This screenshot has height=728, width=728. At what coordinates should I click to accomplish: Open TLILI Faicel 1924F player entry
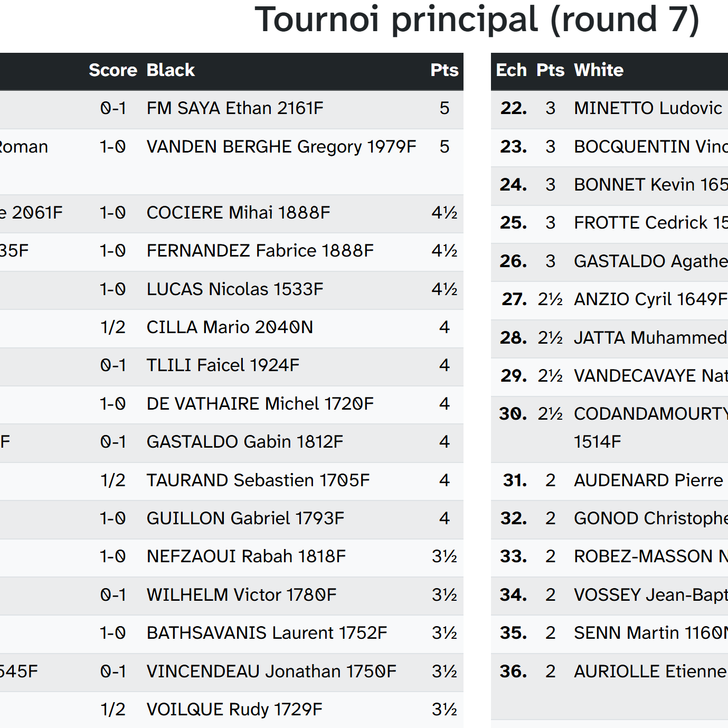click(x=223, y=365)
